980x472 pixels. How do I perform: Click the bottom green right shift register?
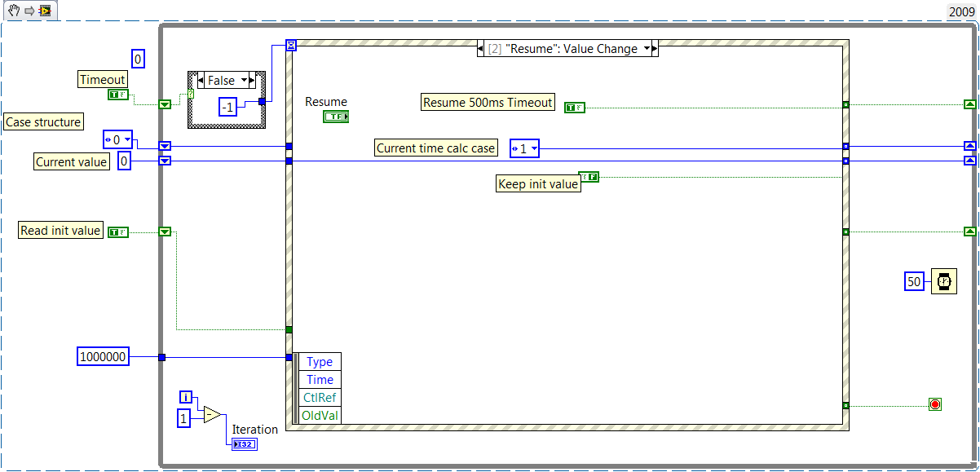pyautogui.click(x=969, y=232)
